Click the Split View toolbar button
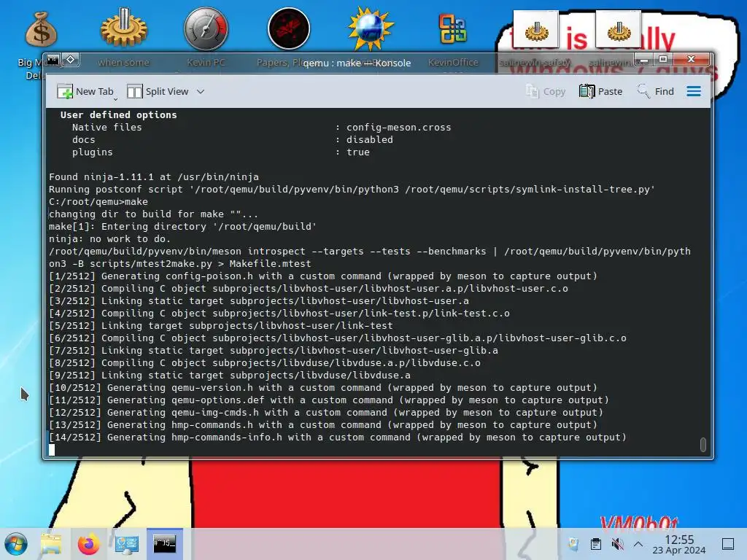Image resolution: width=747 pixels, height=560 pixels. (x=158, y=91)
